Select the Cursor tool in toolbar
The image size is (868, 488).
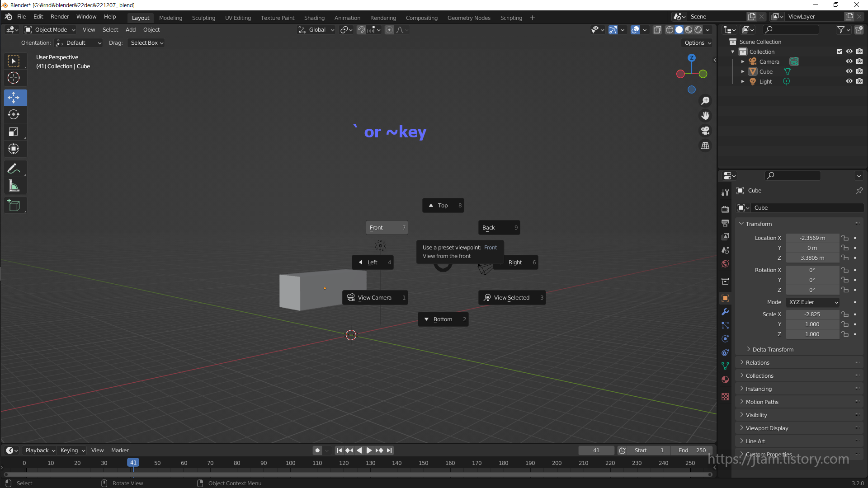click(14, 78)
